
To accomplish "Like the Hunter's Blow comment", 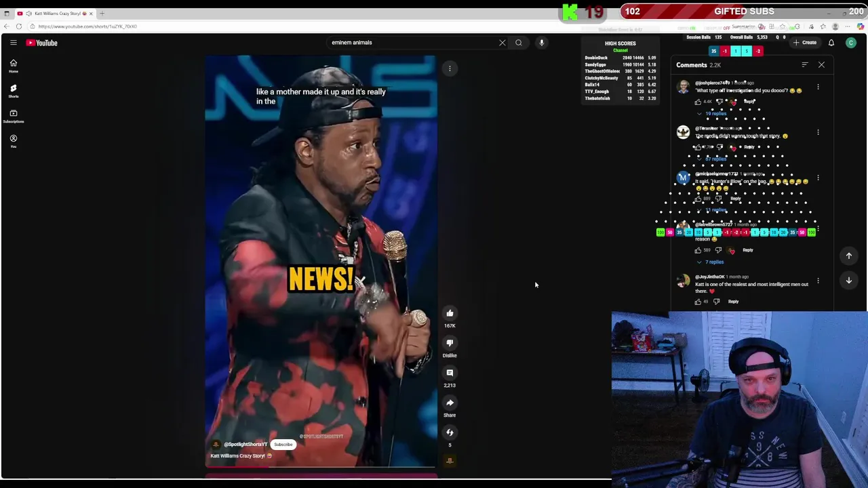I will (698, 199).
